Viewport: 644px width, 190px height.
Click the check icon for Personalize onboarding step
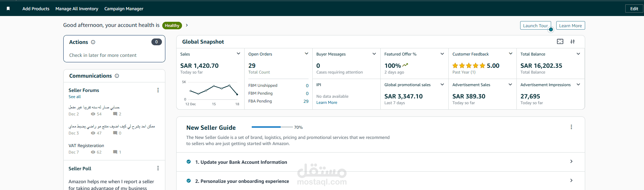point(188,181)
